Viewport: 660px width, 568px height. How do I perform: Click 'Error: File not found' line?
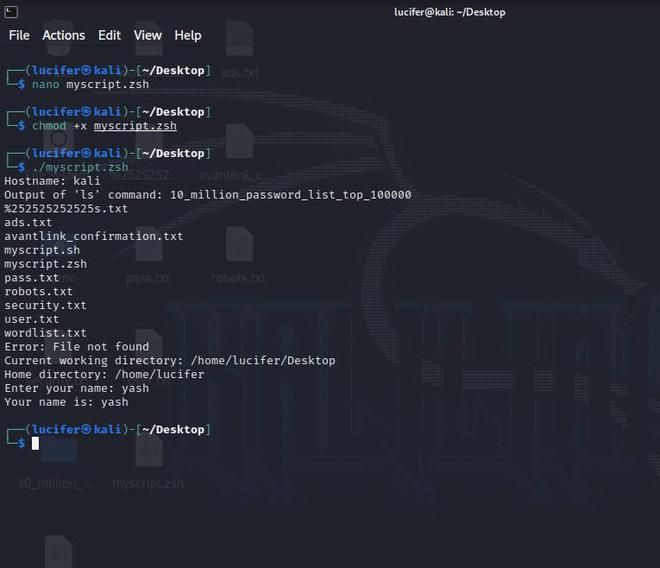click(x=77, y=347)
